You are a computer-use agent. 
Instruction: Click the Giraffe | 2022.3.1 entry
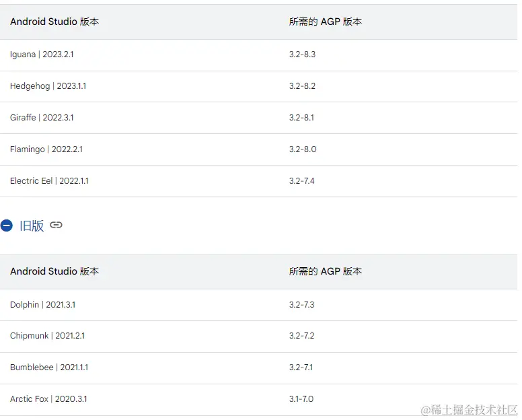[42, 118]
